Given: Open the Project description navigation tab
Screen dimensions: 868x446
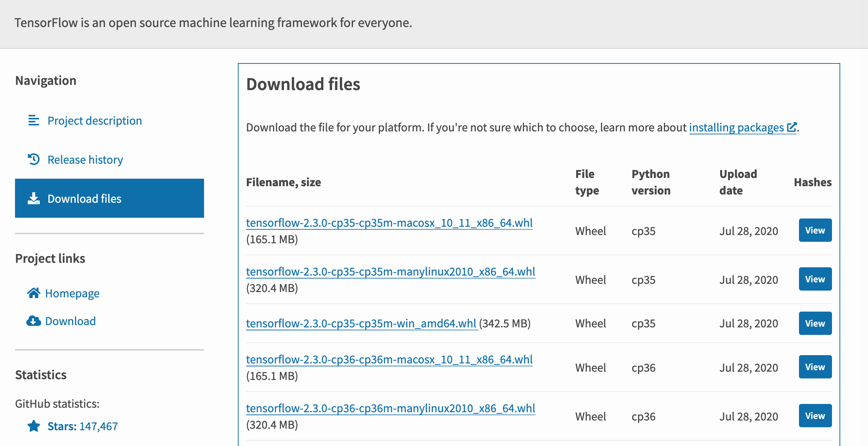Looking at the screenshot, I should (x=110, y=121).
